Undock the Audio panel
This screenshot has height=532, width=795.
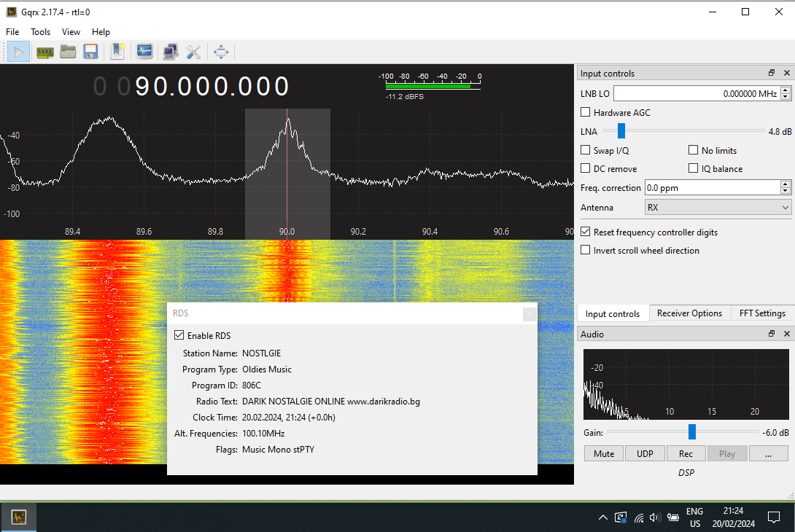(x=772, y=333)
